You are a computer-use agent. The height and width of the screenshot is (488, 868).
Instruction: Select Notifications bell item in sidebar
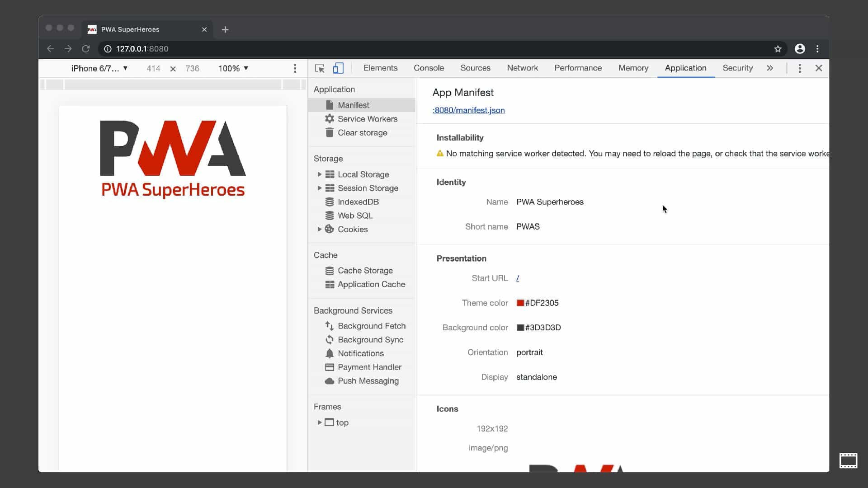click(x=360, y=353)
